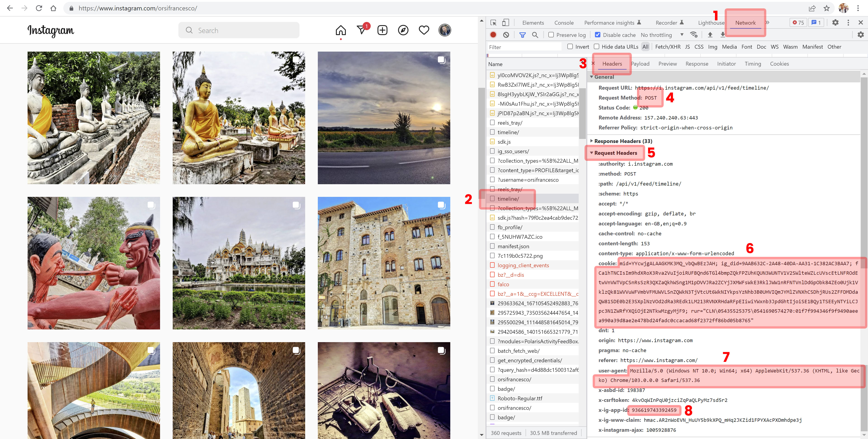The width and height of the screenshot is (868, 439).
Task: Click the browser address bar URL
Action: 137,8
